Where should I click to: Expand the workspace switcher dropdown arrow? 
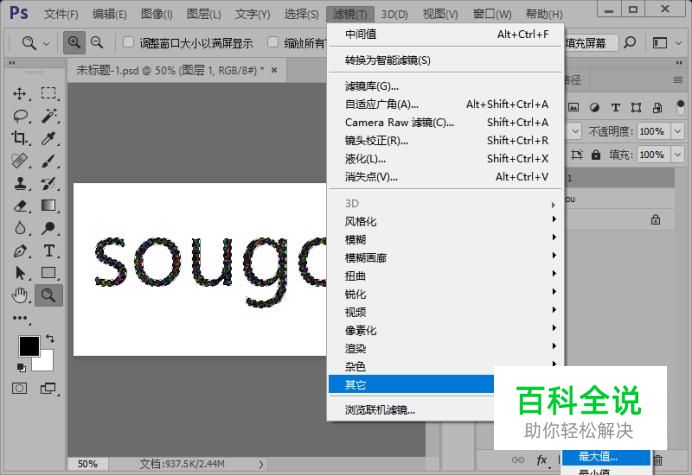pos(679,43)
